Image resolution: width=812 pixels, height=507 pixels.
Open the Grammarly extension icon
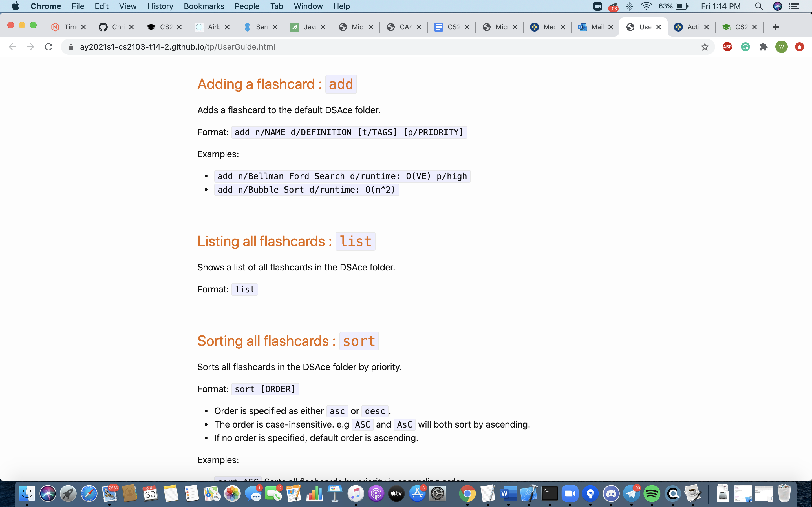pos(745,47)
